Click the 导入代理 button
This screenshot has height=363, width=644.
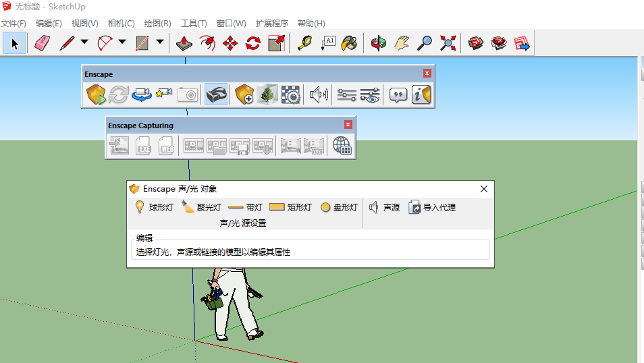point(432,208)
